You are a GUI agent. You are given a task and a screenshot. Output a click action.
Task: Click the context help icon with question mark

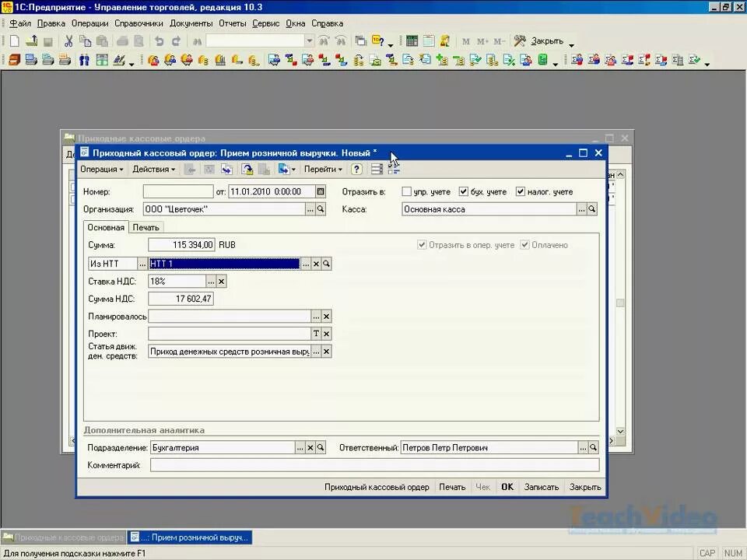pyautogui.click(x=378, y=41)
